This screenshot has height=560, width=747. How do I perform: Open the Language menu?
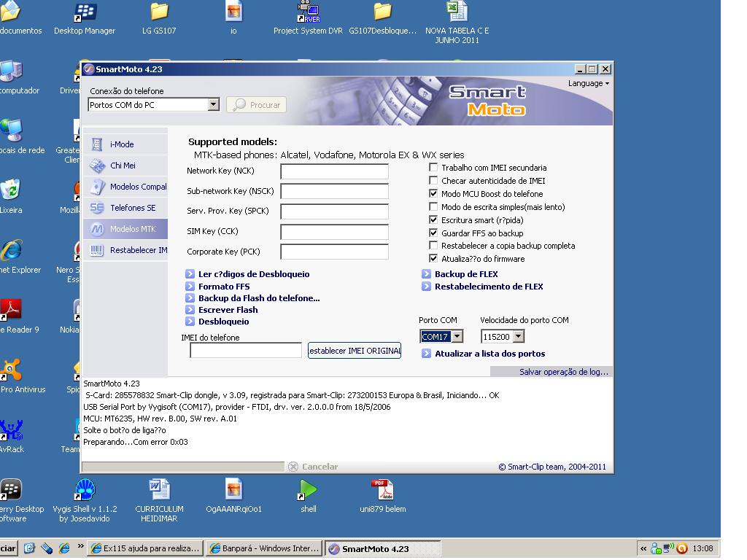(589, 83)
